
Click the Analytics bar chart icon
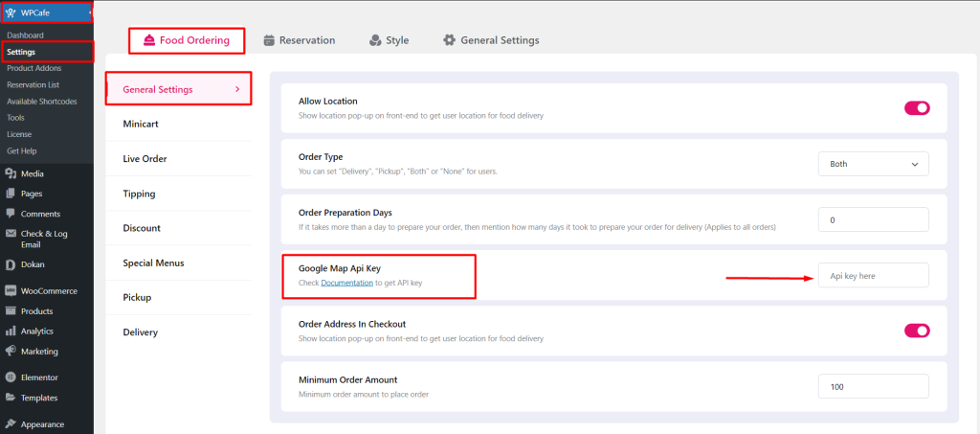[x=11, y=331]
